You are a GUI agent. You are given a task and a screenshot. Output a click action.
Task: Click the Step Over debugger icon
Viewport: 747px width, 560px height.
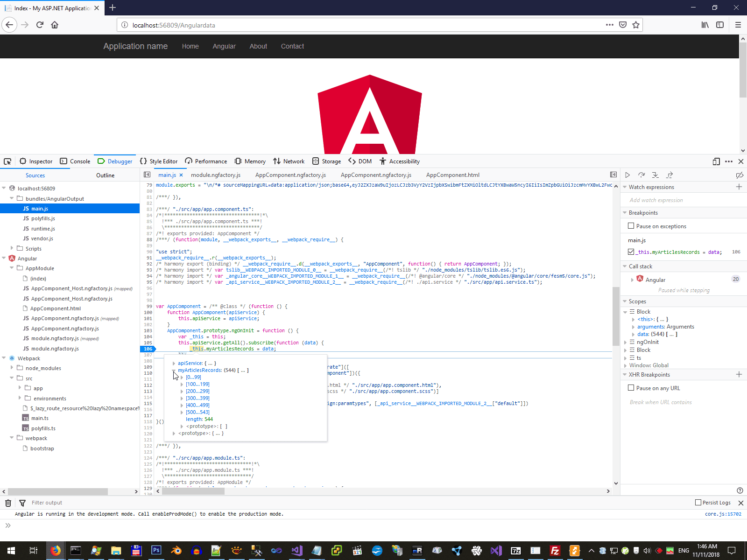(x=641, y=175)
